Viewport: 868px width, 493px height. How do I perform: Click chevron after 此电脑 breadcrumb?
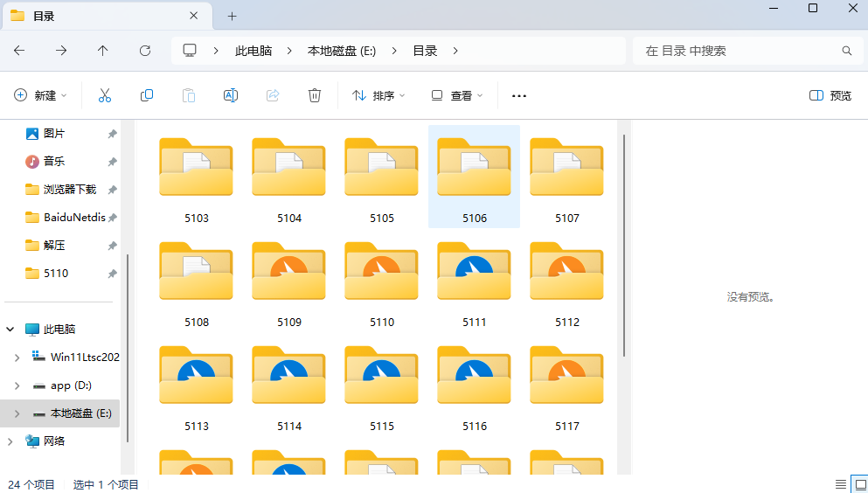pyautogui.click(x=289, y=51)
